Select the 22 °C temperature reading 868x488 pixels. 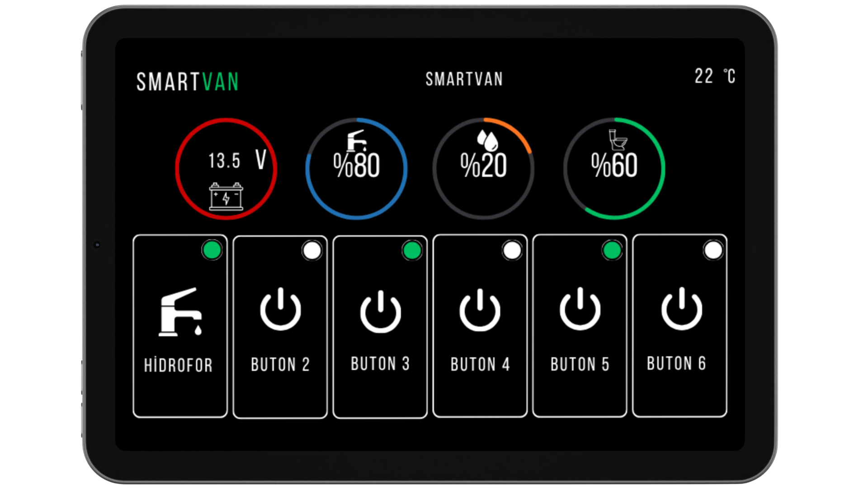click(714, 77)
